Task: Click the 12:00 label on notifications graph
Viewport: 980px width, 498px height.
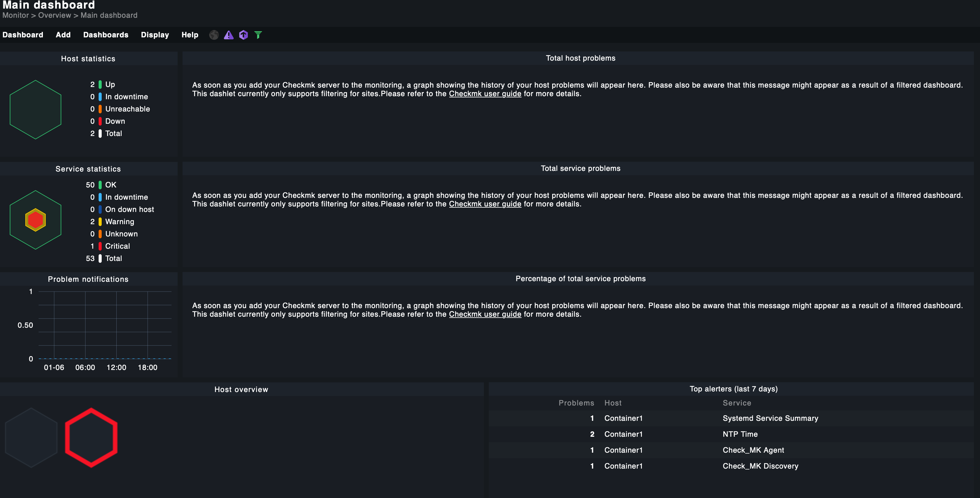Action: pyautogui.click(x=116, y=368)
